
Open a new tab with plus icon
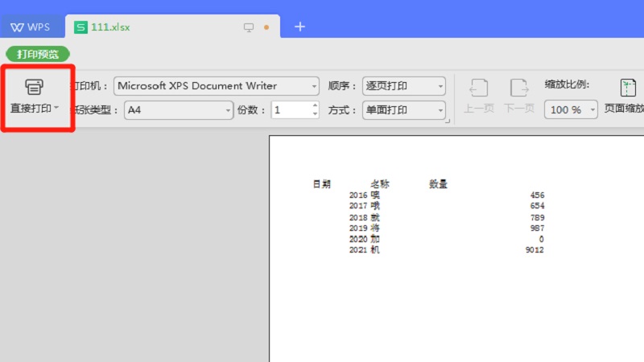click(x=299, y=27)
